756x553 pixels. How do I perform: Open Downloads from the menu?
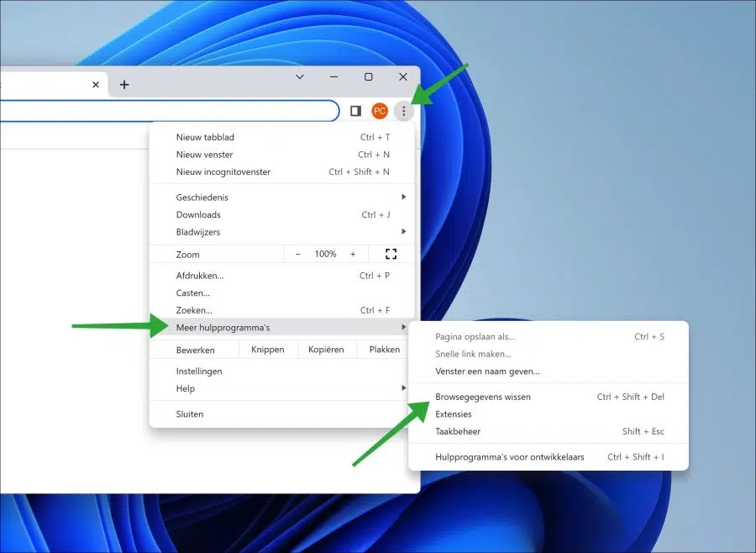pos(282,214)
